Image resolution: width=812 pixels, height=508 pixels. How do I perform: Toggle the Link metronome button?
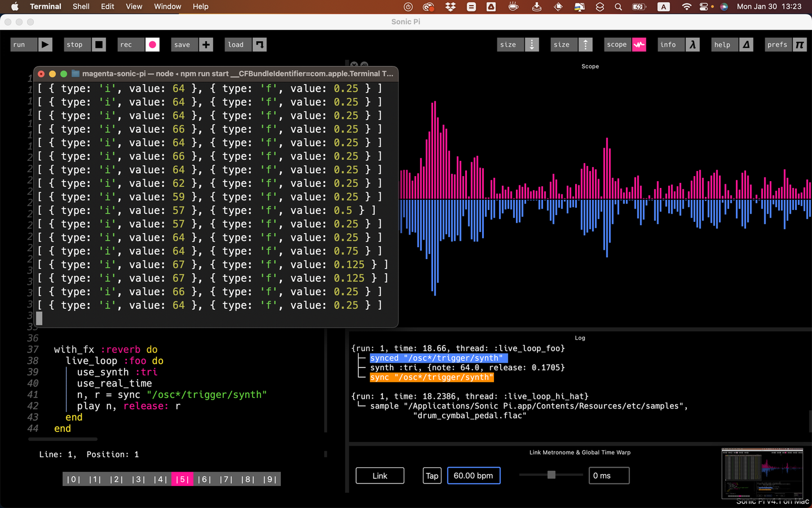tap(379, 476)
